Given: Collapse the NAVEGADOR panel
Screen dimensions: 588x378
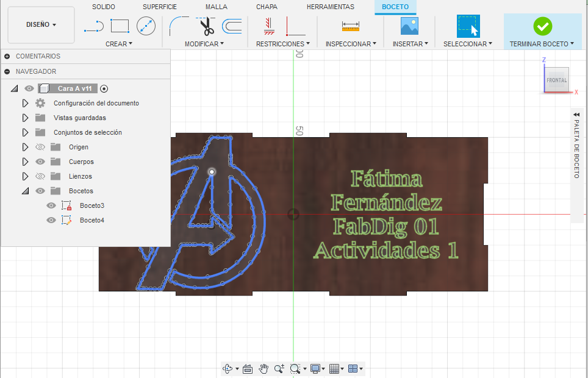Looking at the screenshot, I should pos(7,71).
